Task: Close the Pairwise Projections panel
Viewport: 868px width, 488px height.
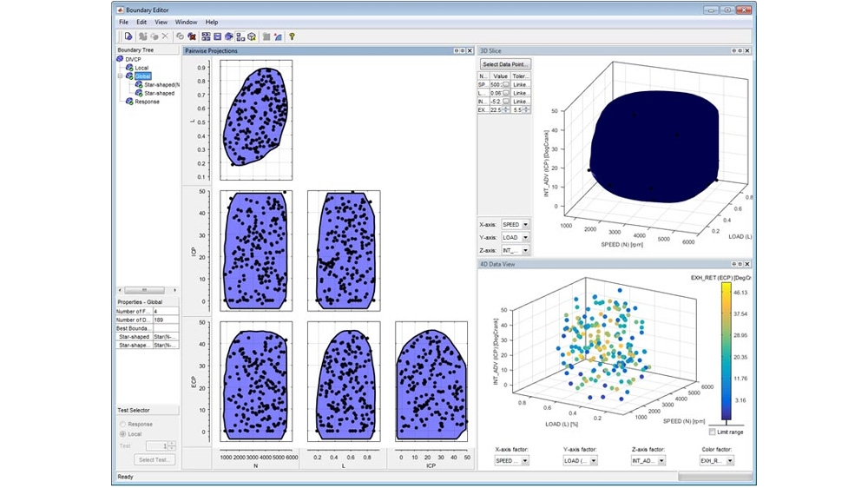Action: pyautogui.click(x=470, y=50)
